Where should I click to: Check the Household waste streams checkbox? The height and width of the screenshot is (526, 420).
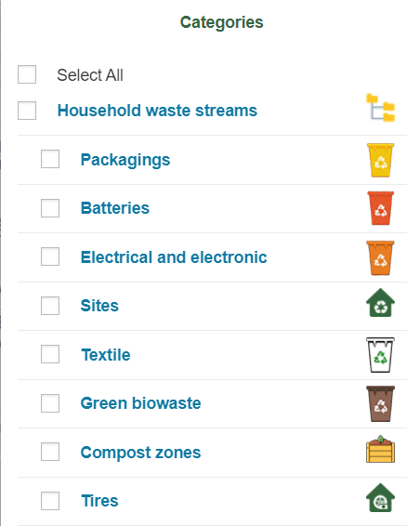[27, 111]
